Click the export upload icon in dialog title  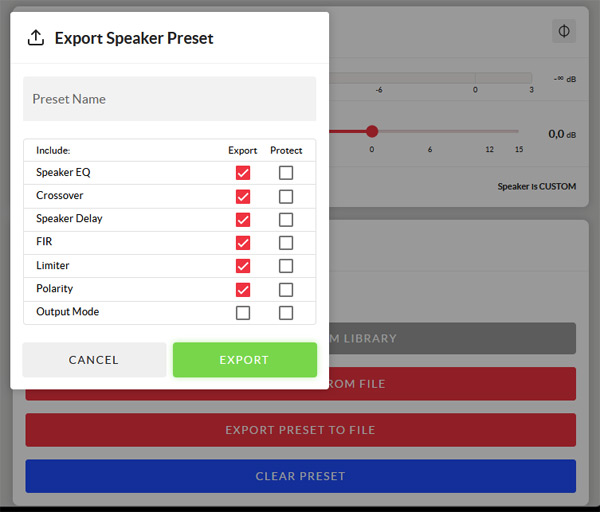pos(36,38)
